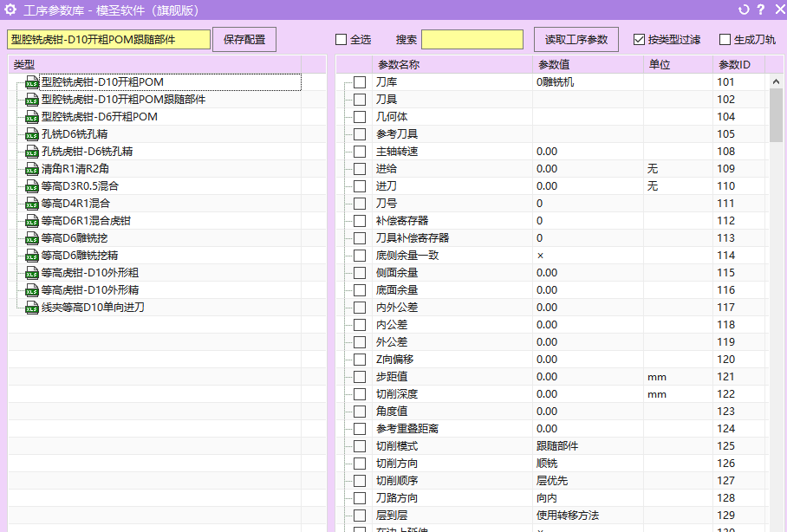787x532 pixels.
Task: Click the value 0雕铣机 for 刀库
Action: pyautogui.click(x=555, y=82)
